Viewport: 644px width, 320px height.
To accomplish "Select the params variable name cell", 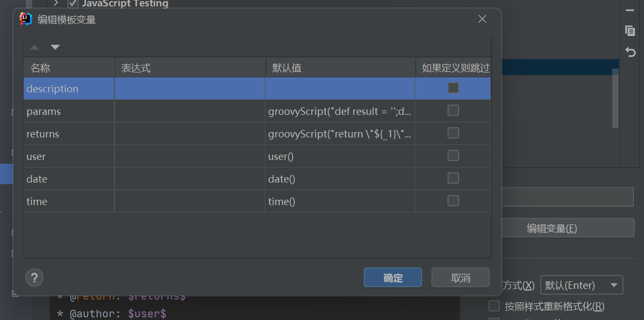I will [x=69, y=111].
